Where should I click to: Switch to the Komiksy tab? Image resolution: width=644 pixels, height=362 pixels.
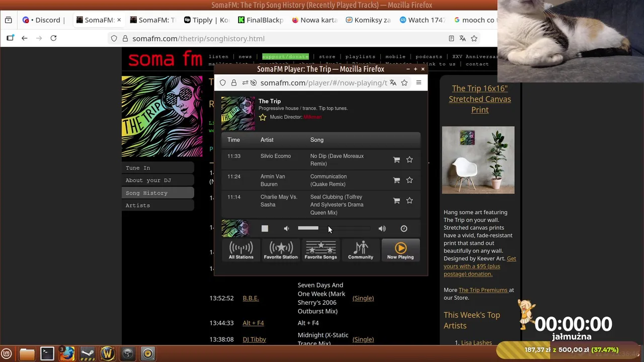(x=368, y=20)
